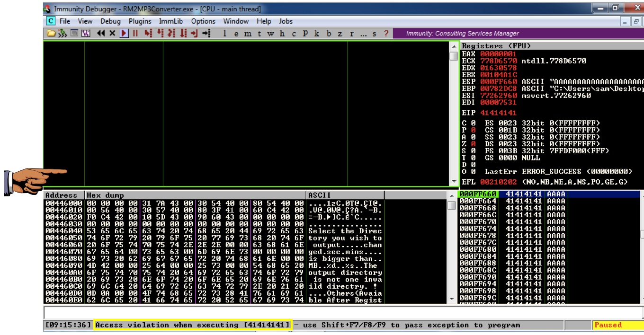
Task: Open the Log window with 'l' button
Action: click(225, 34)
